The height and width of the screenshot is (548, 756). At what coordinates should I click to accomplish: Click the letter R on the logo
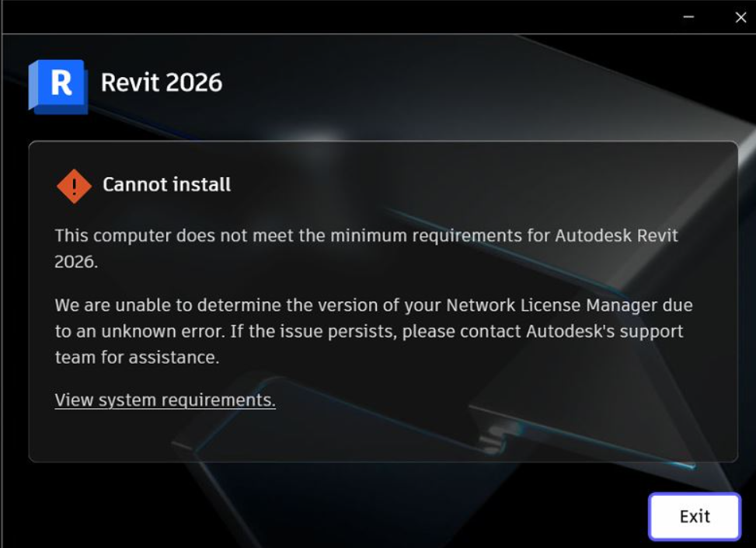pos(61,83)
